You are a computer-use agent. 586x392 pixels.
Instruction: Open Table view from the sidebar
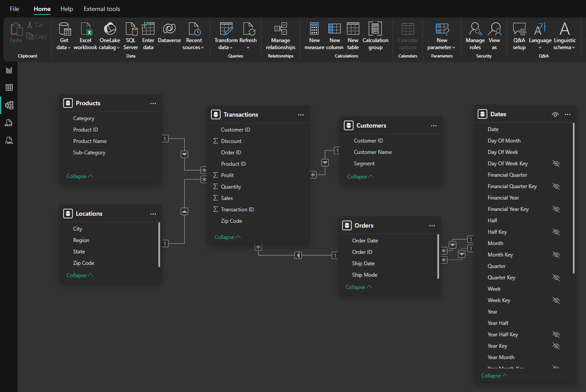(9, 87)
